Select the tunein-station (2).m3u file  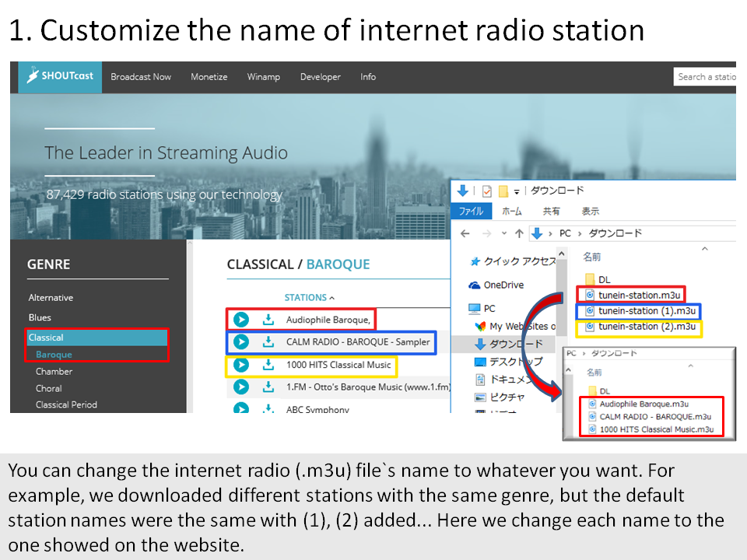(640, 326)
